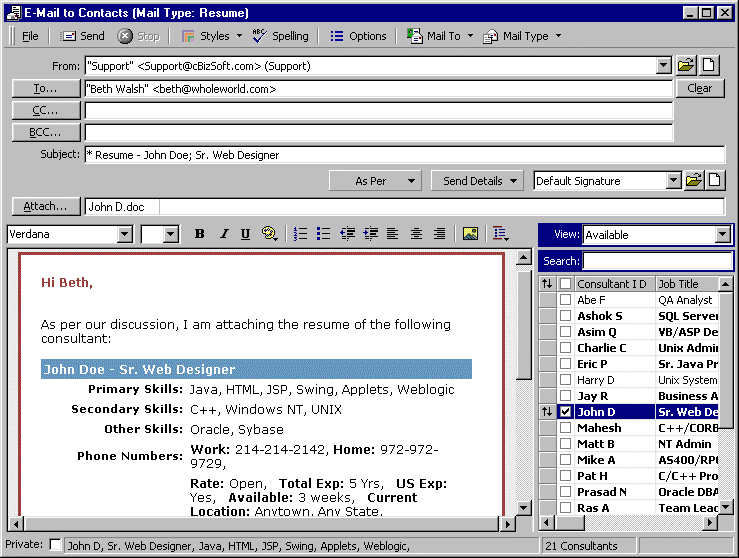This screenshot has height=558, width=739.
Task: Click the message body horizontal scrollbar
Action: tap(262, 524)
